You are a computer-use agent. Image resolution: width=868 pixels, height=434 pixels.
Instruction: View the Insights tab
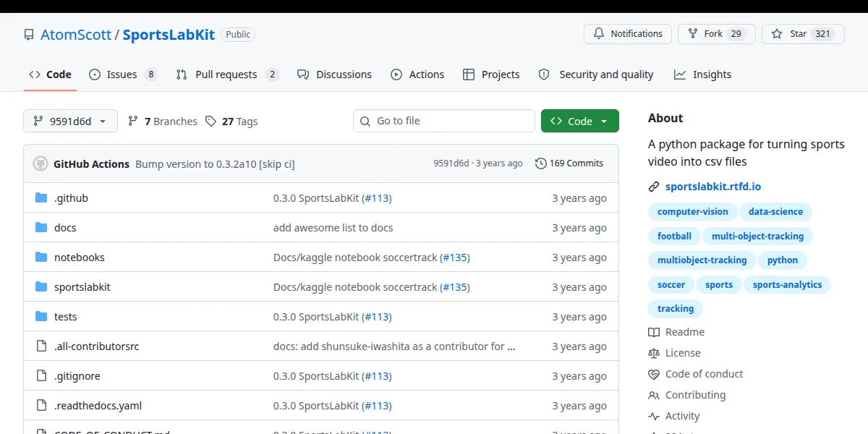click(702, 75)
